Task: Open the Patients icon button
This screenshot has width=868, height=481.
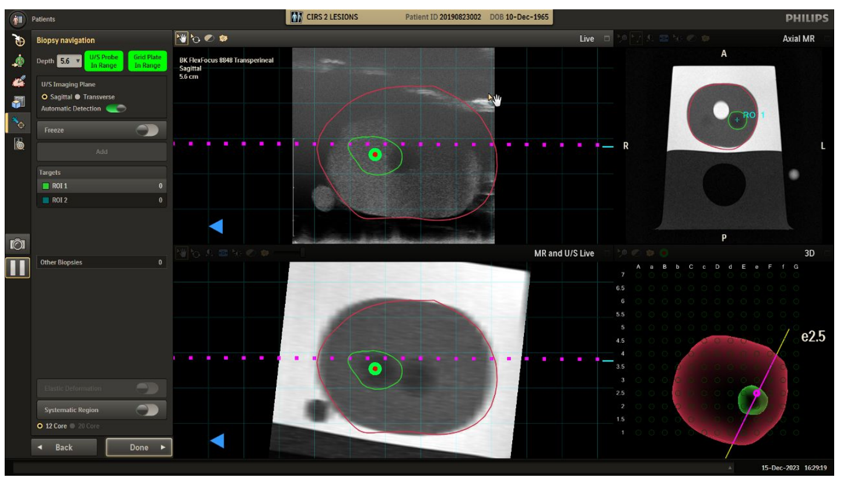Action: pyautogui.click(x=18, y=19)
